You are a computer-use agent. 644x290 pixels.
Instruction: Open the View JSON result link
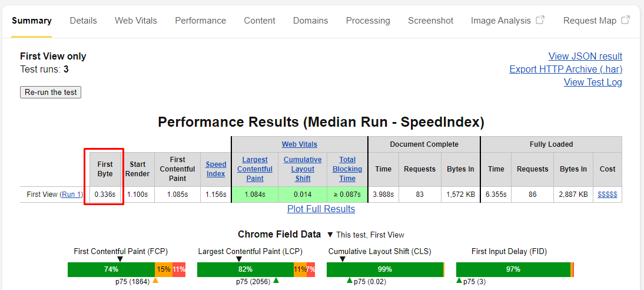tap(585, 56)
